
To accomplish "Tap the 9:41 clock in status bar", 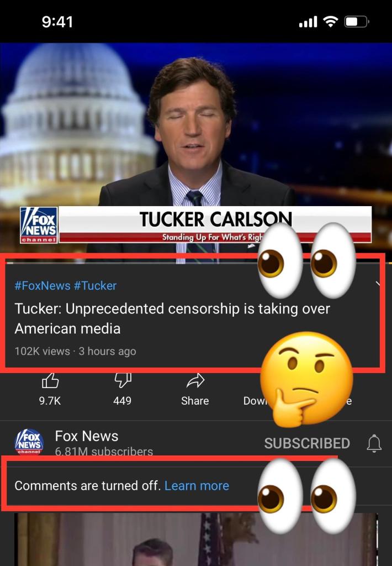I will pyautogui.click(x=57, y=22).
